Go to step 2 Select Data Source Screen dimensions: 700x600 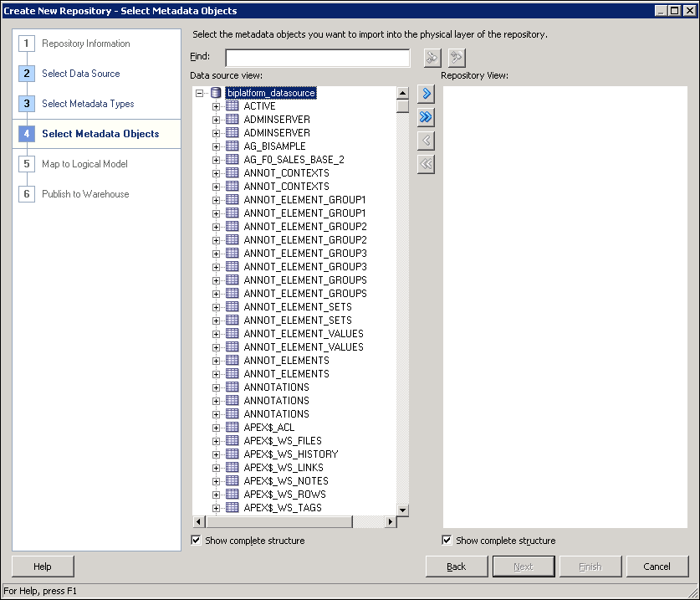pos(81,74)
